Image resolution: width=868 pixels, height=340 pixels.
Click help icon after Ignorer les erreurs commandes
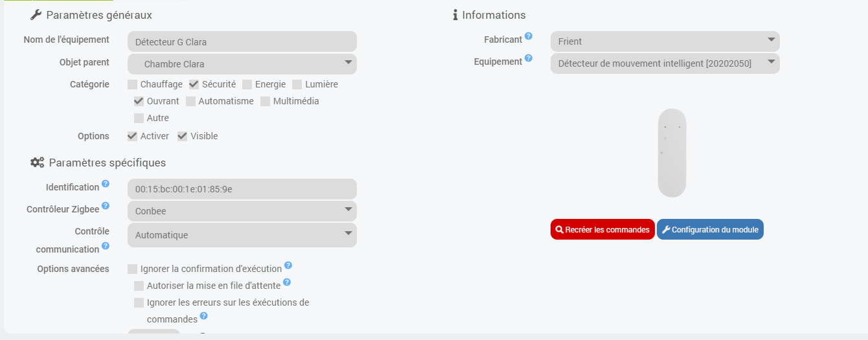[203, 316]
